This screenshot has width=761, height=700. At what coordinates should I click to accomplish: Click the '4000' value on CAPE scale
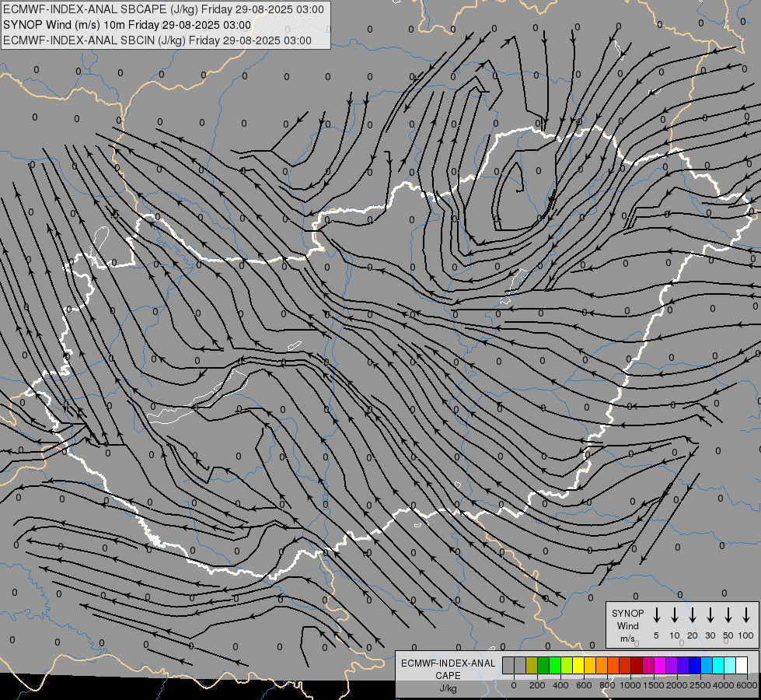[724, 685]
